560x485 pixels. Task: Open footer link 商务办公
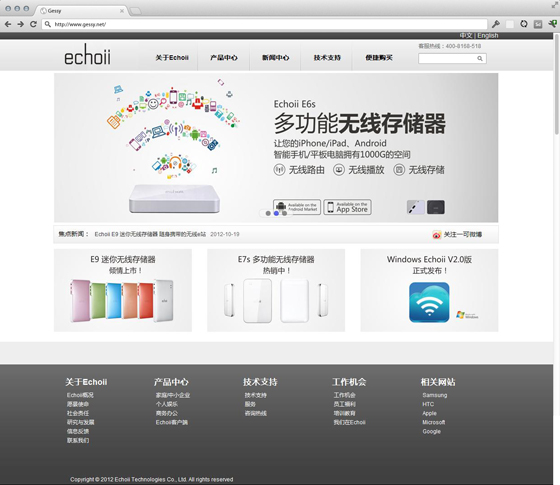[x=166, y=413]
